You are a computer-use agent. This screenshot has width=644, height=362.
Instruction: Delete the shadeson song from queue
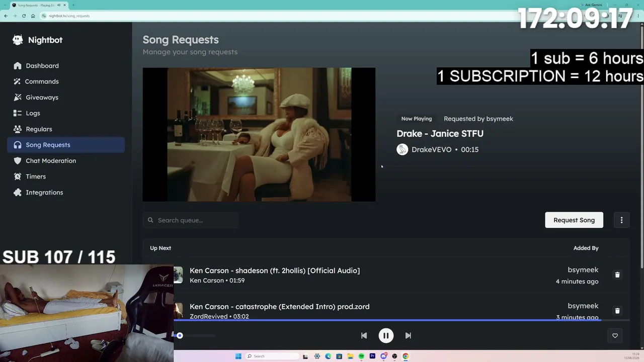click(617, 275)
